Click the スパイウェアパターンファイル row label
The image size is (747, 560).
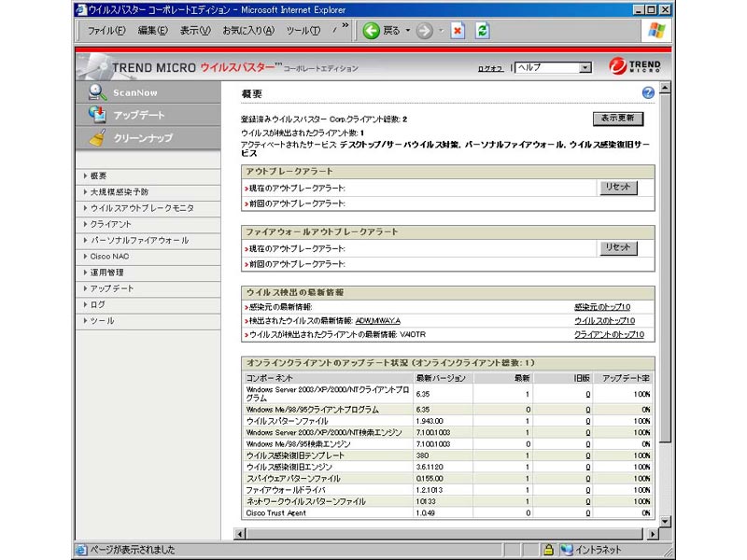[293, 479]
